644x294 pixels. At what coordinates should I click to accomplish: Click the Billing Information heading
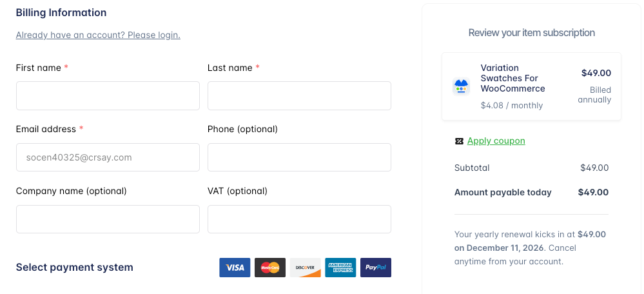[x=61, y=13]
